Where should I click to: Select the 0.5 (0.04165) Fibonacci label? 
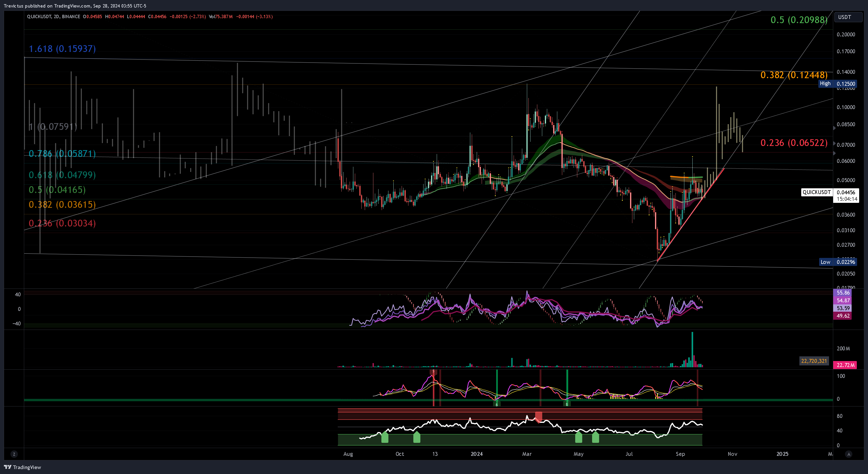click(57, 190)
